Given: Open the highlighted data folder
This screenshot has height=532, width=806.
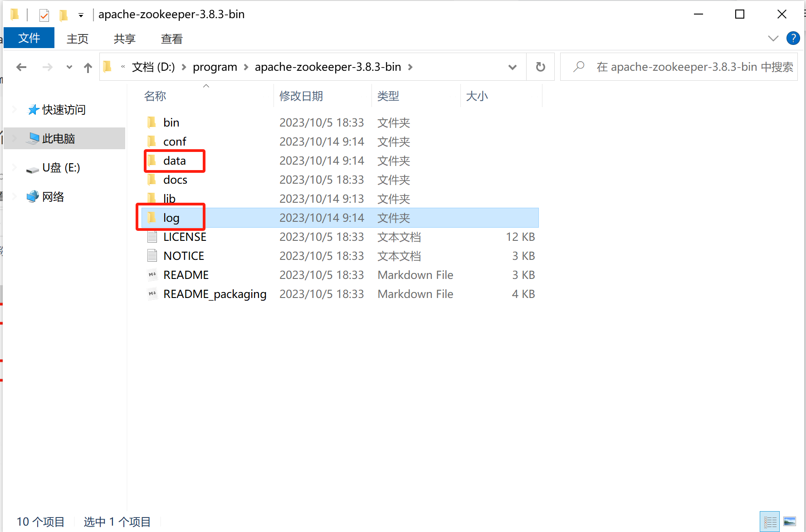Looking at the screenshot, I should (174, 161).
